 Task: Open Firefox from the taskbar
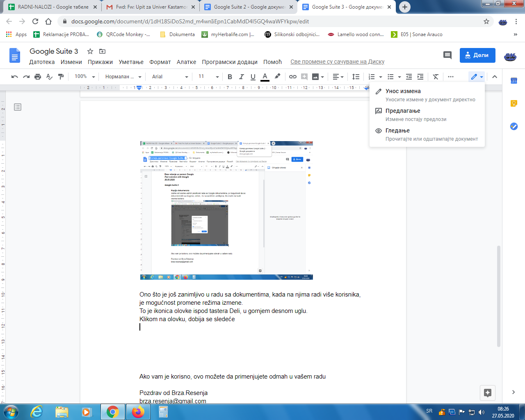point(138,412)
